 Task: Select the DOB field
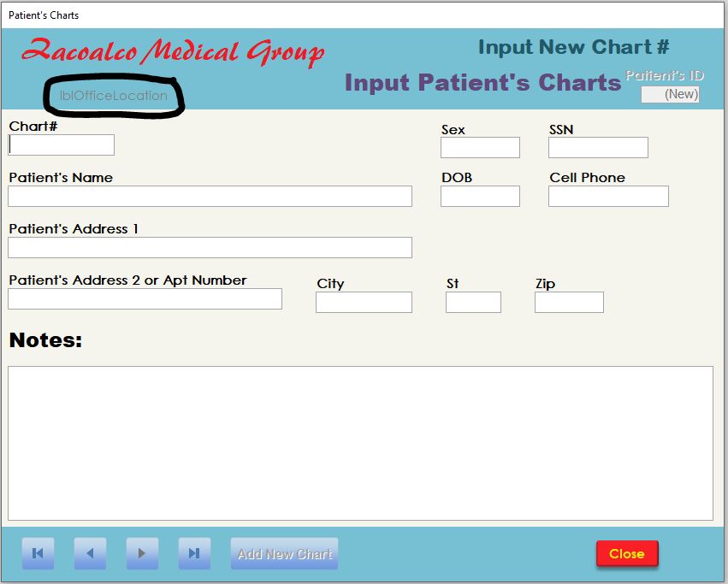[x=480, y=197]
